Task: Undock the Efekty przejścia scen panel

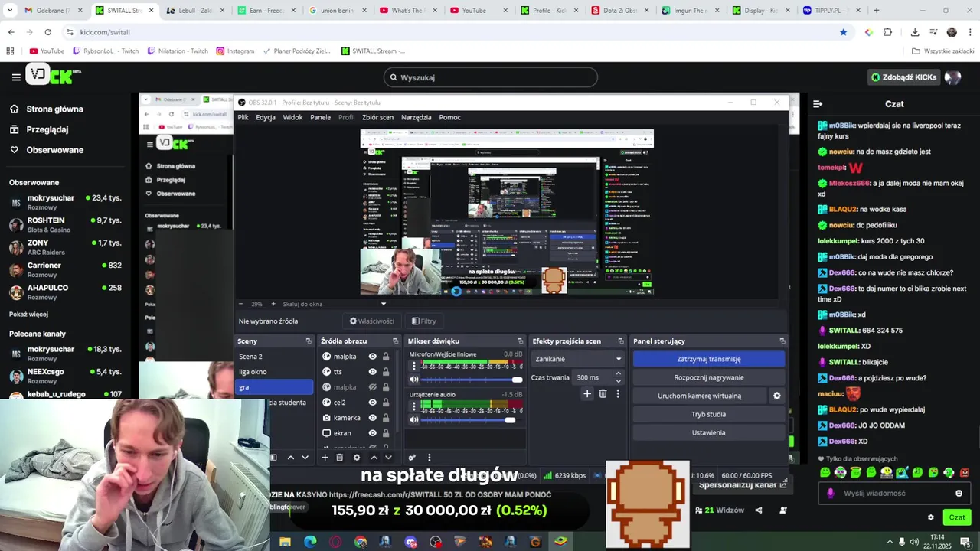Action: 621,341
